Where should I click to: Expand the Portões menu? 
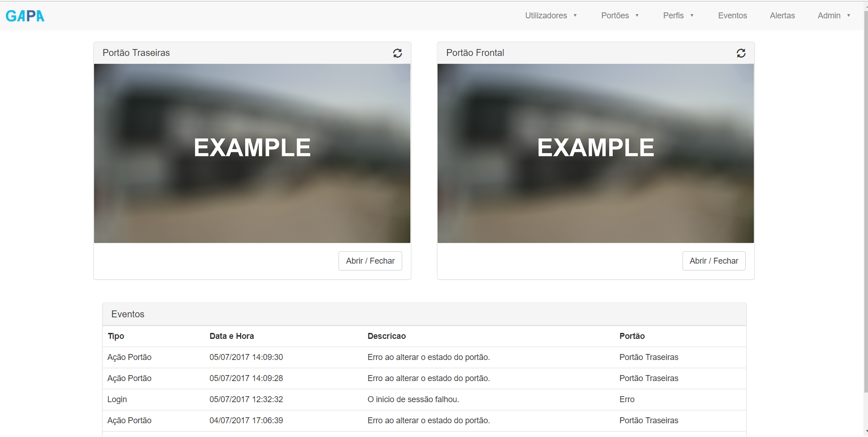coord(620,16)
